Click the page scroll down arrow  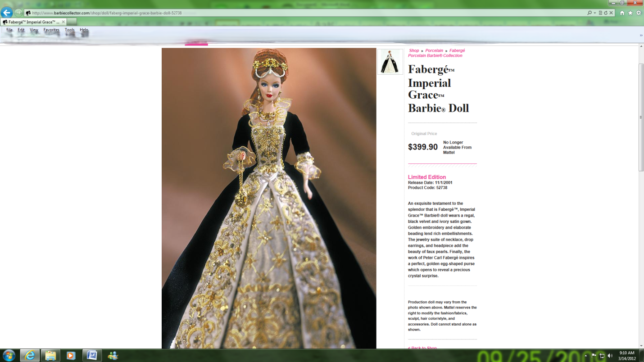641,346
